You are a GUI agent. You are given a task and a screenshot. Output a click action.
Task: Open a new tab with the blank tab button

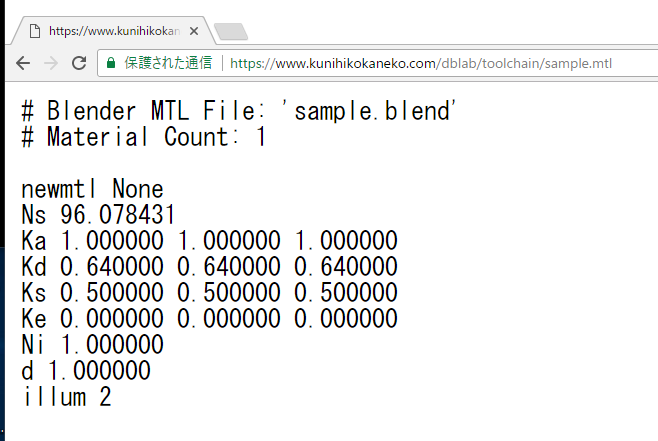(231, 31)
